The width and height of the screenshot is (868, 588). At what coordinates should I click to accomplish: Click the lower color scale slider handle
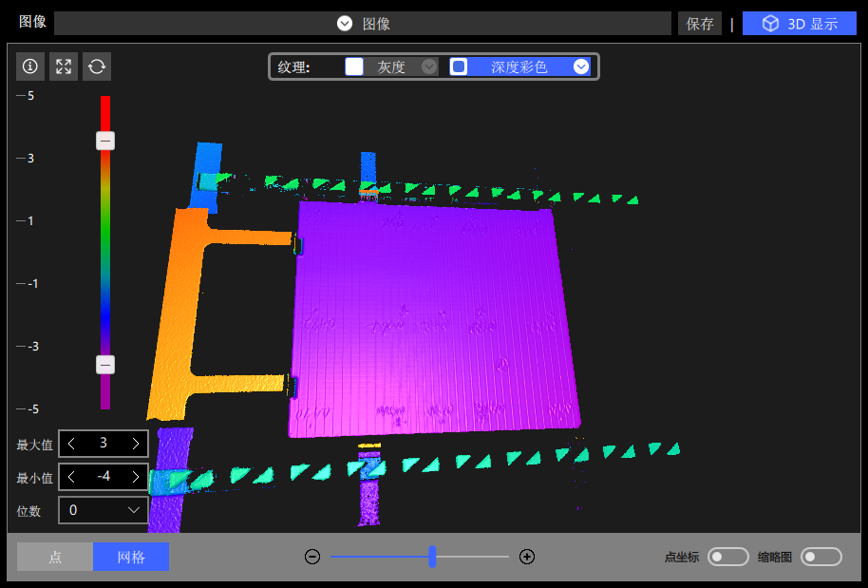(105, 365)
